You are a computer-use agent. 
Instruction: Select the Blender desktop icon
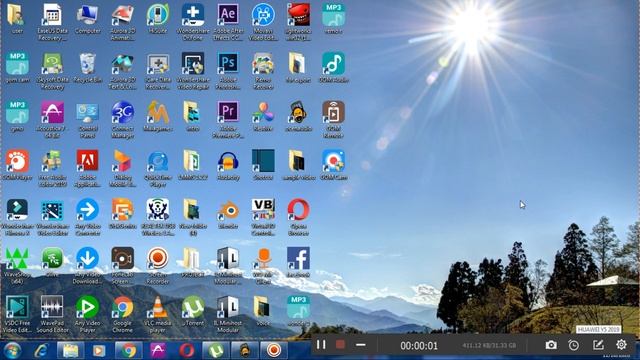(x=228, y=213)
